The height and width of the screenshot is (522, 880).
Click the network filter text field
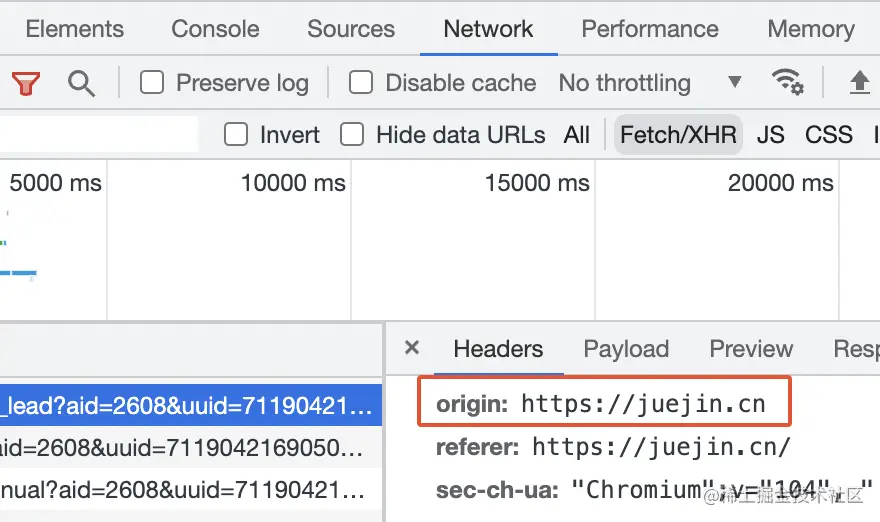point(98,135)
